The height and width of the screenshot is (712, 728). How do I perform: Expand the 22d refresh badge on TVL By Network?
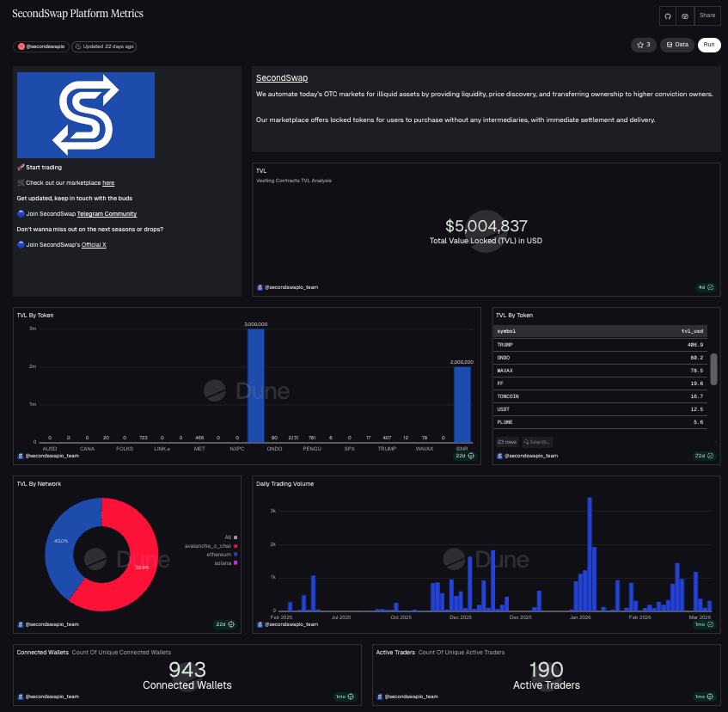224,624
